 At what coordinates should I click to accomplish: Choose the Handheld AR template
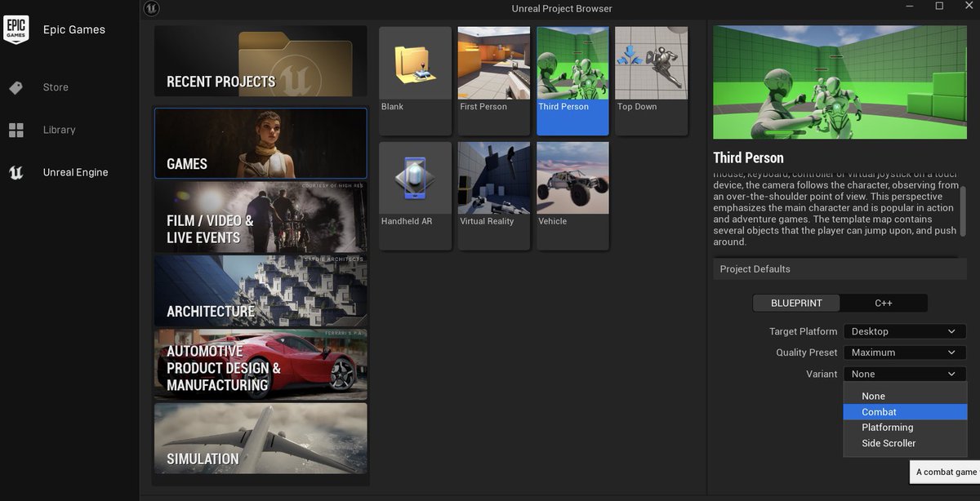point(415,196)
